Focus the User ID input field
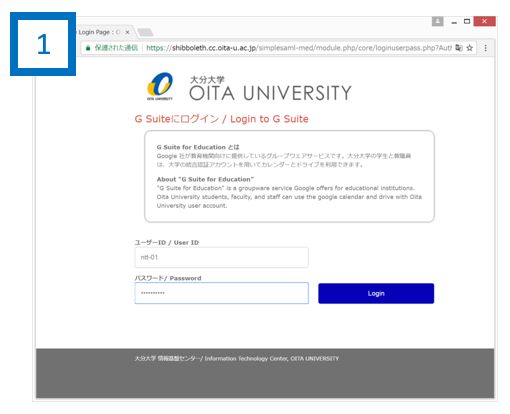The height and width of the screenshot is (414, 510). 221,257
